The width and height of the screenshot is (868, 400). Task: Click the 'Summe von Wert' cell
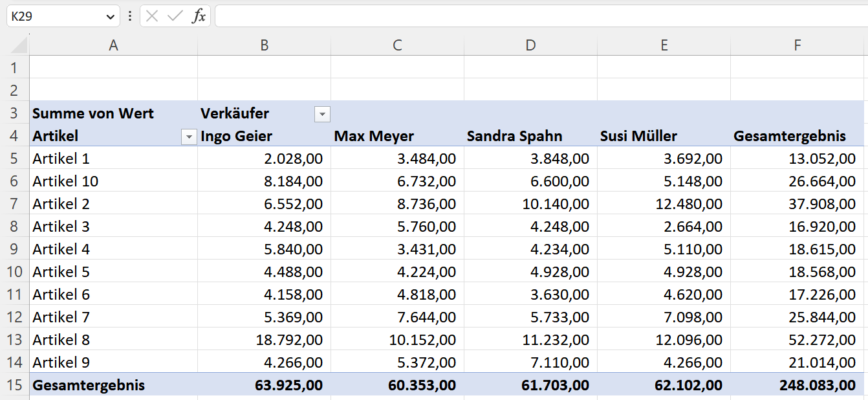(114, 113)
